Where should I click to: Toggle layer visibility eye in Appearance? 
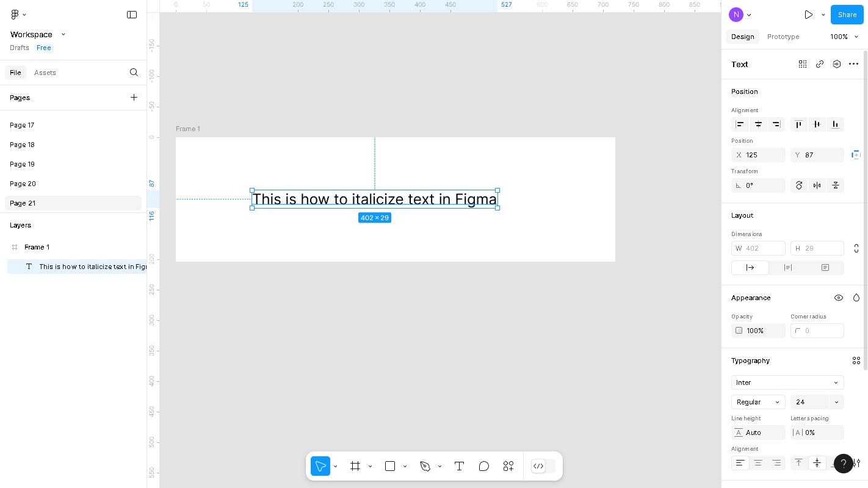click(x=839, y=298)
